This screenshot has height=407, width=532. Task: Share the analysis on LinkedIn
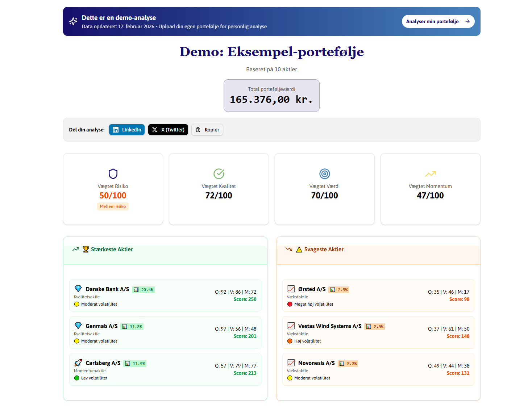click(x=127, y=130)
